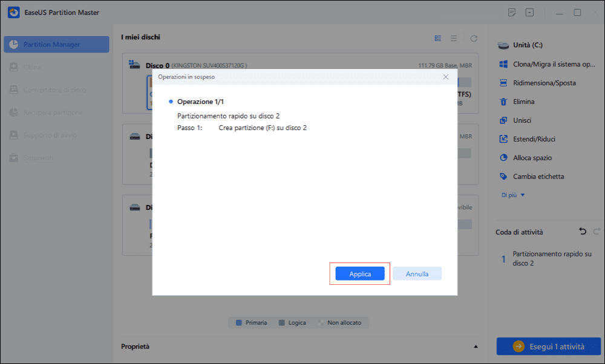This screenshot has width=605, height=364.
Task: Choose Cambia etichetta action
Action: point(538,177)
